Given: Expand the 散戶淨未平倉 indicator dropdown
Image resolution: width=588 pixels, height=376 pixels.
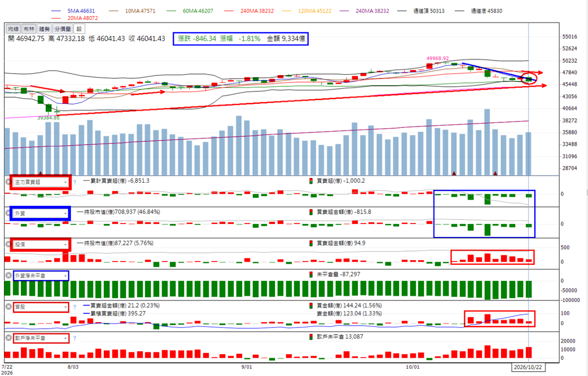Looking at the screenshot, I should 41,338.
